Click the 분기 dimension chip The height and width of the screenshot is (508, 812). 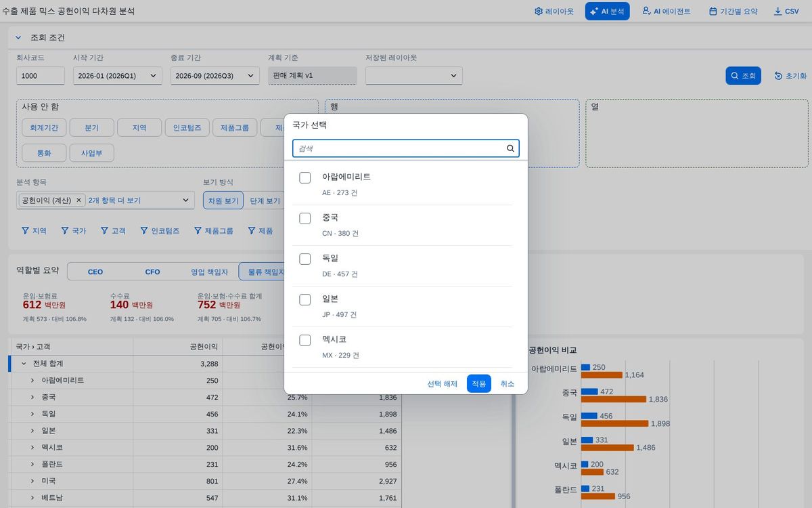91,127
